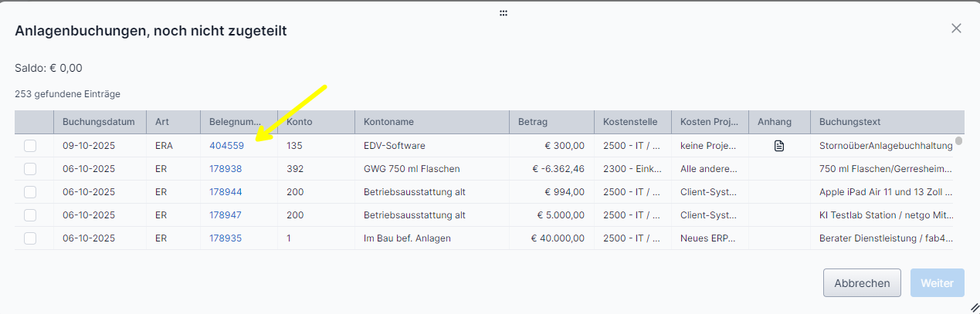The image size is (980, 314).
Task: Close the Anlagenbuchungen dialog with X
Action: (956, 29)
